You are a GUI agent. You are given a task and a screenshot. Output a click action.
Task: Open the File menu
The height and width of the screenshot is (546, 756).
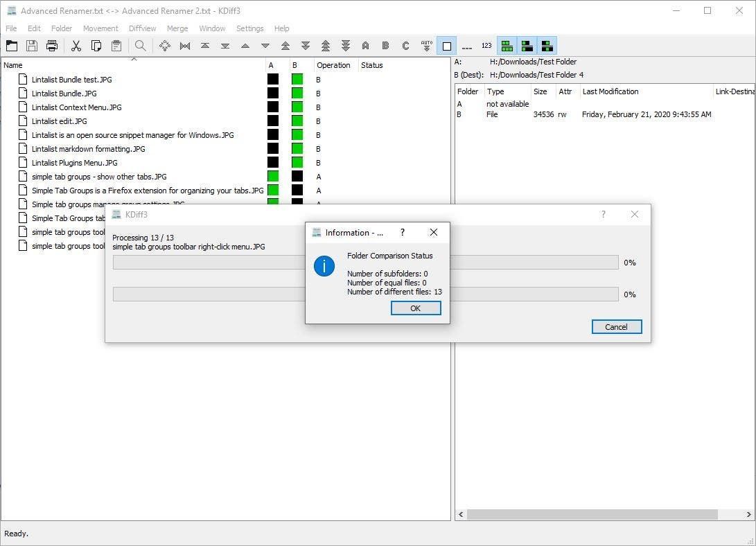(x=11, y=28)
